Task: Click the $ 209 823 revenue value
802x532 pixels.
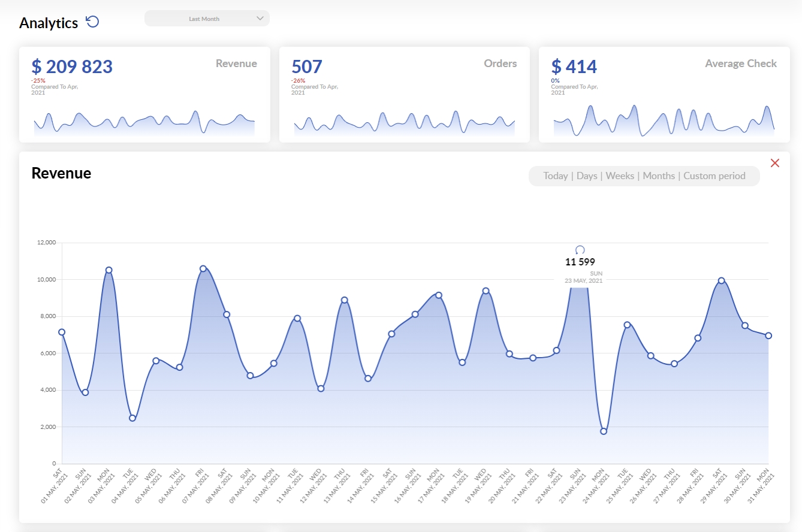Action: (72, 66)
